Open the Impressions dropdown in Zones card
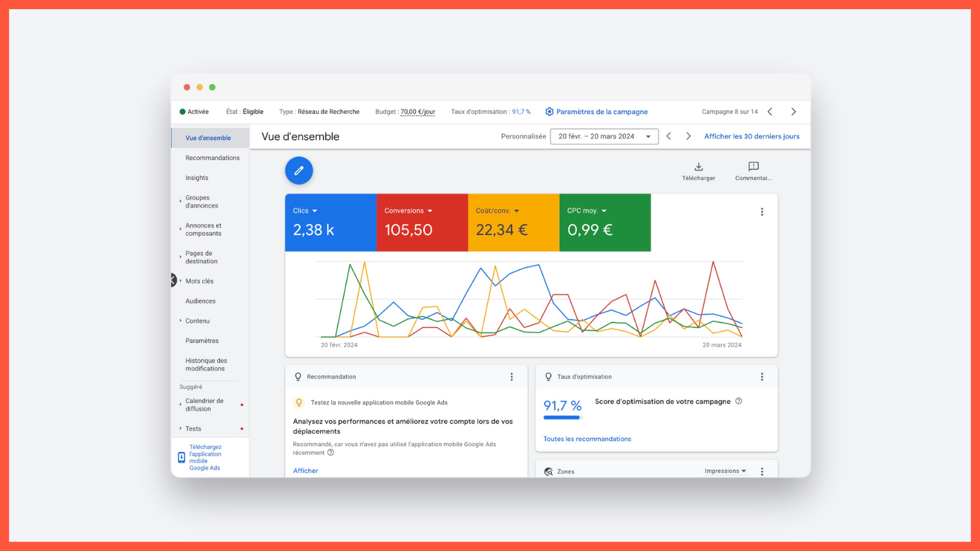Viewport: 980px width, 551px height. [x=725, y=471]
